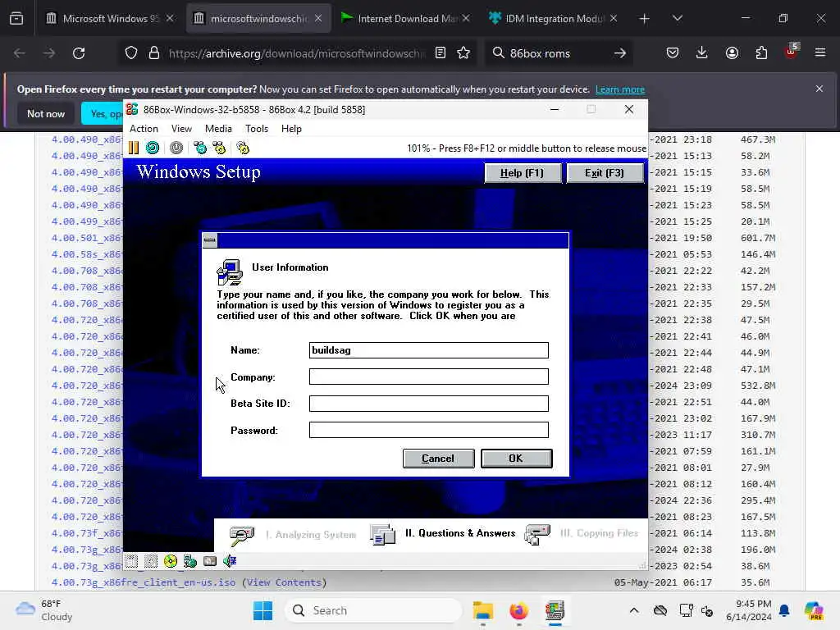The width and height of the screenshot is (840, 630).
Task: Open 86Box settings from the toolbar icon
Action: coord(243,148)
